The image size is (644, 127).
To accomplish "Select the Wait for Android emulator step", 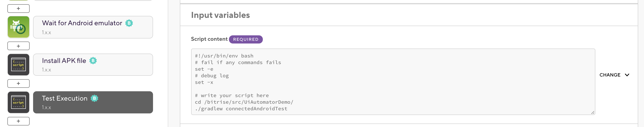I will coord(93,27).
